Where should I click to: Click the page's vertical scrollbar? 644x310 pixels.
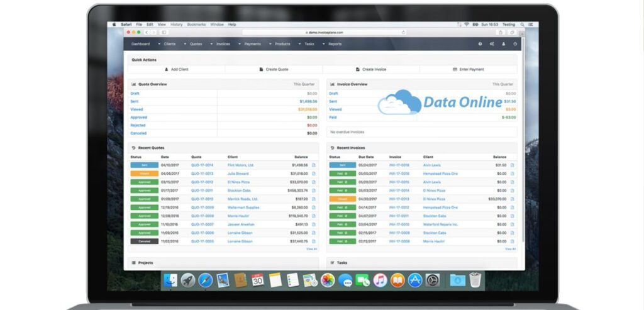(x=523, y=140)
